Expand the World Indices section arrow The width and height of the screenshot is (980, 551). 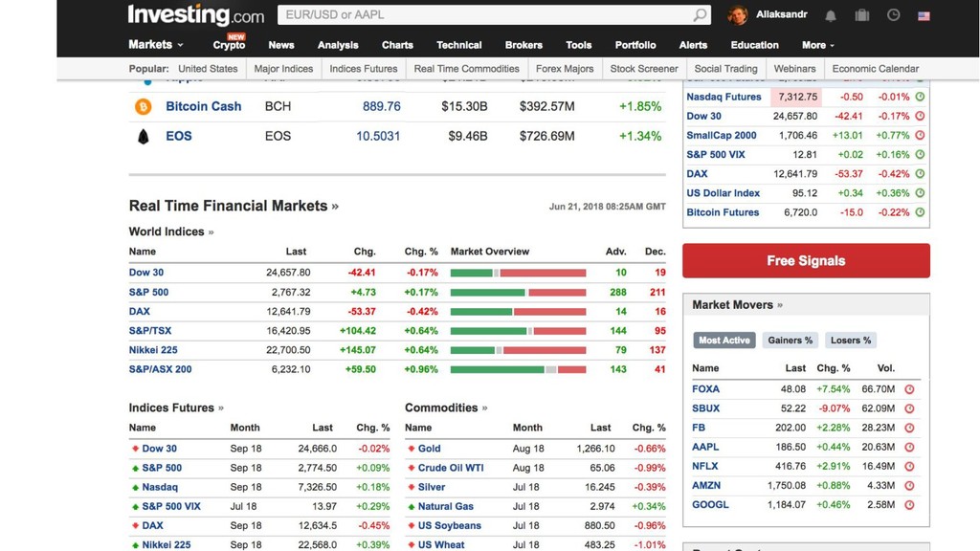pos(211,232)
